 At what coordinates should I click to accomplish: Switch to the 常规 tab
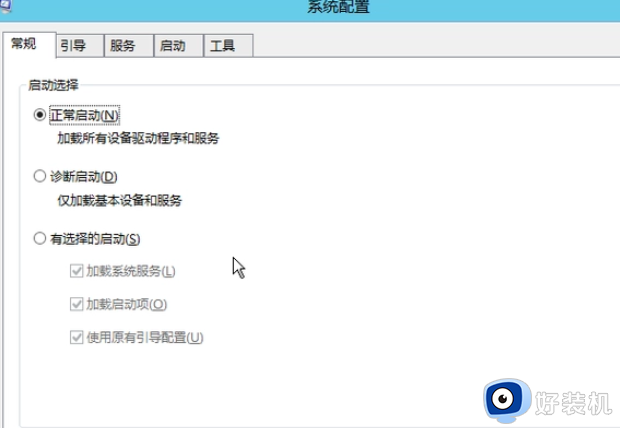29,45
